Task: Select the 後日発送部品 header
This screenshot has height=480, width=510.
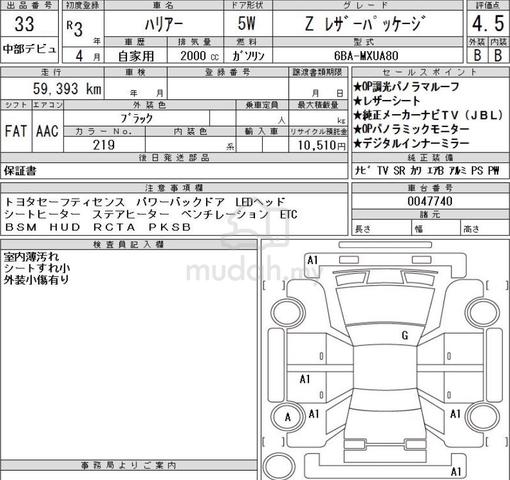Action: pyautogui.click(x=174, y=158)
